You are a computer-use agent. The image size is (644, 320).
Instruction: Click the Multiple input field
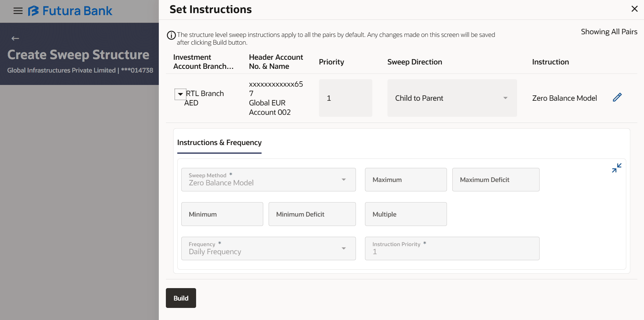406,214
